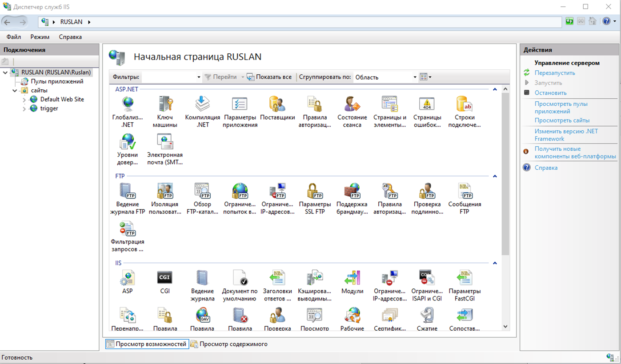Open Состояние сеанса icon
Screen dimensions: 621x364
(x=352, y=105)
